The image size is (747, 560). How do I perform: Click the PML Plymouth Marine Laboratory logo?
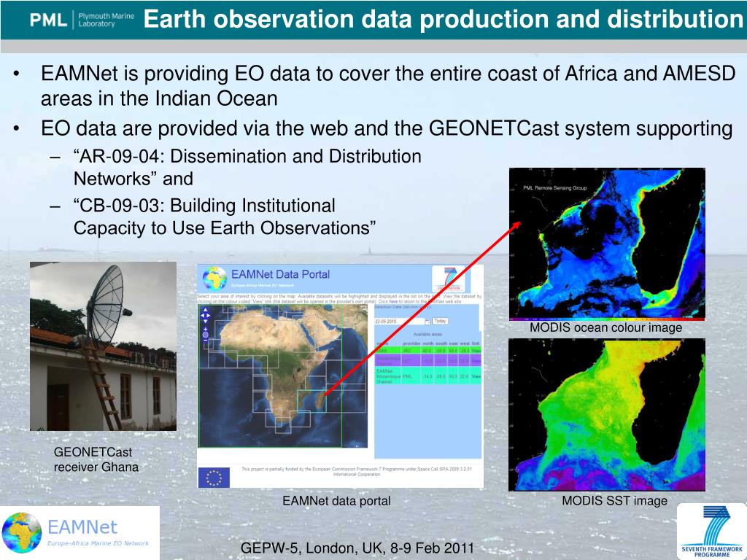(x=82, y=20)
